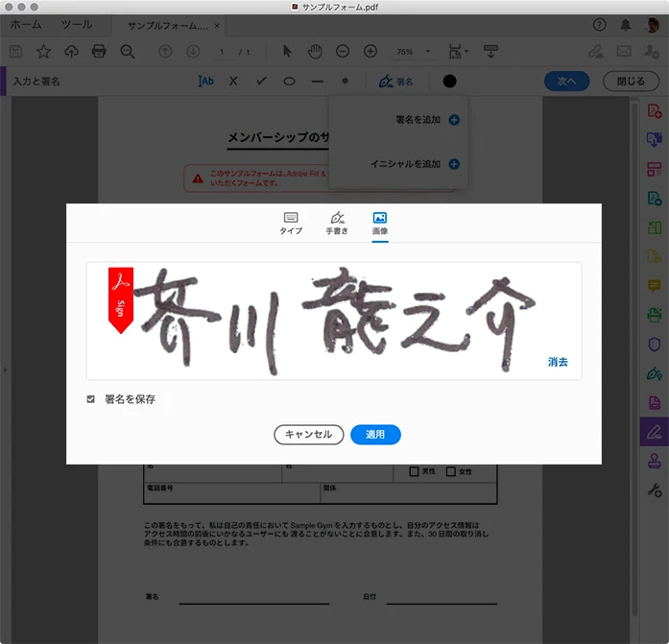Select the タイプ (Type) signature option

291,224
